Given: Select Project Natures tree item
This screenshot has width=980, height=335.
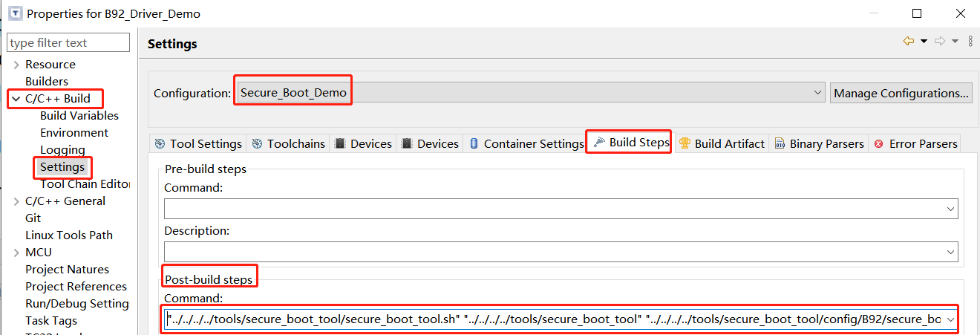Looking at the screenshot, I should pyautogui.click(x=67, y=270).
